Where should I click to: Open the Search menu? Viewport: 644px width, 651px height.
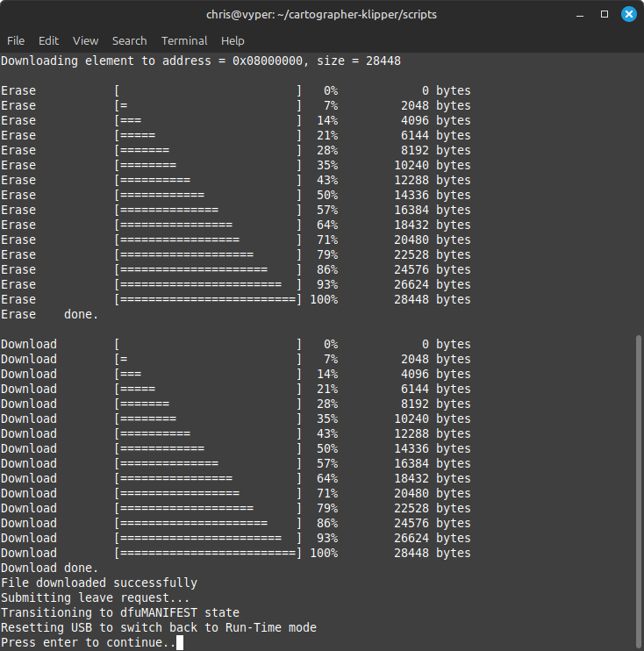pos(129,40)
